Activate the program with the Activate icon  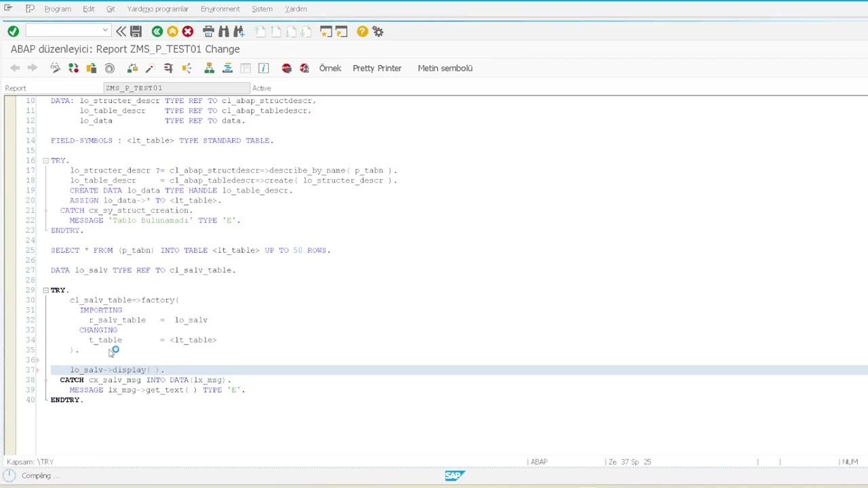click(150, 68)
